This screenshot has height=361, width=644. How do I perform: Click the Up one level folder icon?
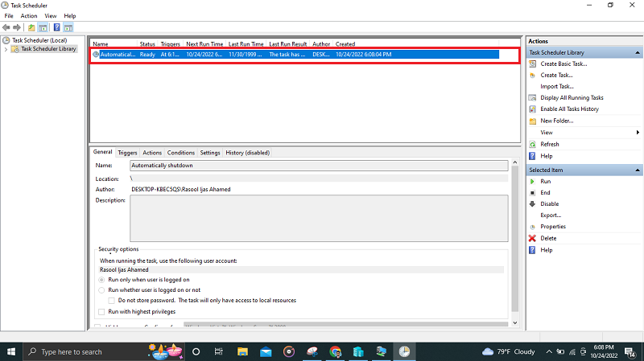click(x=31, y=27)
